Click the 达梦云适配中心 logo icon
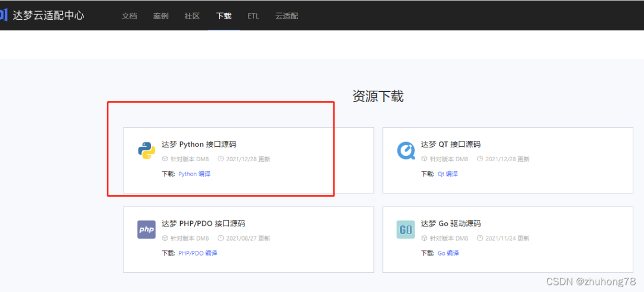Image resolution: width=644 pixels, height=292 pixels. [4, 16]
